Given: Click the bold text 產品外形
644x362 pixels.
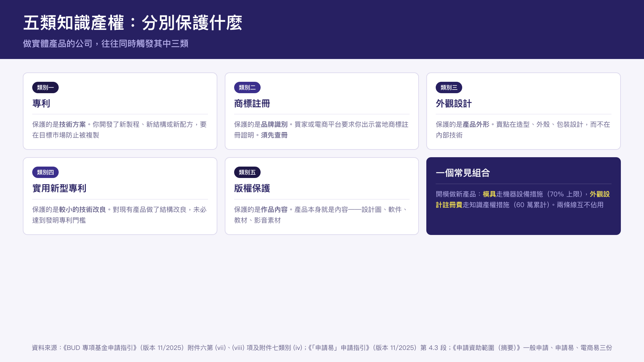Looking at the screenshot, I should pyautogui.click(x=476, y=124).
